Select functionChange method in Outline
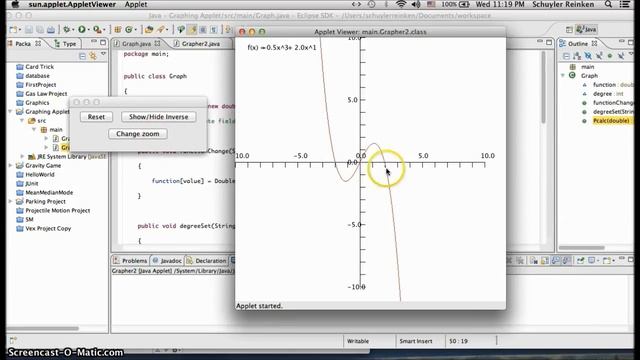Image resolution: width=640 pixels, height=360 pixels. coord(608,102)
